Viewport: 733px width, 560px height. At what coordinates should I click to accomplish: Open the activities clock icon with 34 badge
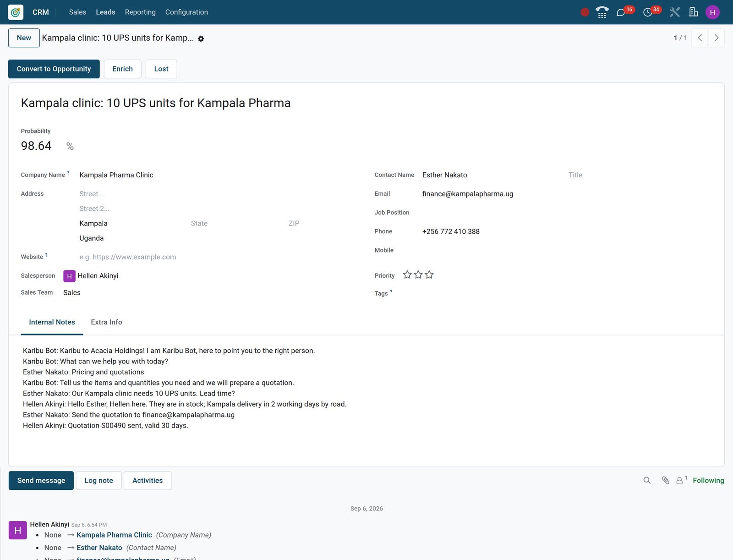coord(647,12)
